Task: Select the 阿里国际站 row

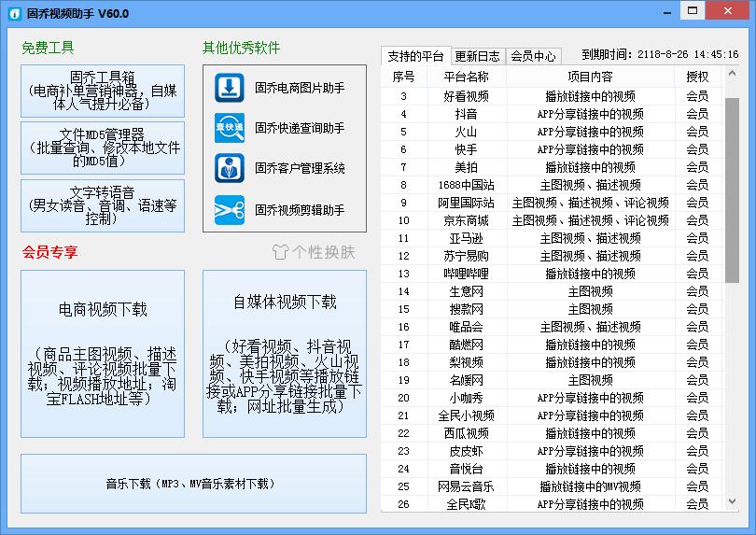Action: [x=552, y=203]
